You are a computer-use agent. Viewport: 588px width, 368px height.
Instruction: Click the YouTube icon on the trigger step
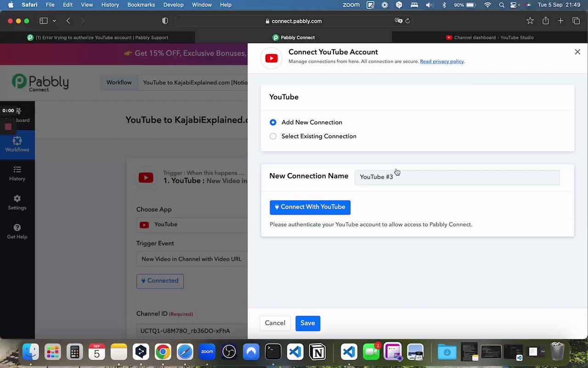(x=146, y=178)
